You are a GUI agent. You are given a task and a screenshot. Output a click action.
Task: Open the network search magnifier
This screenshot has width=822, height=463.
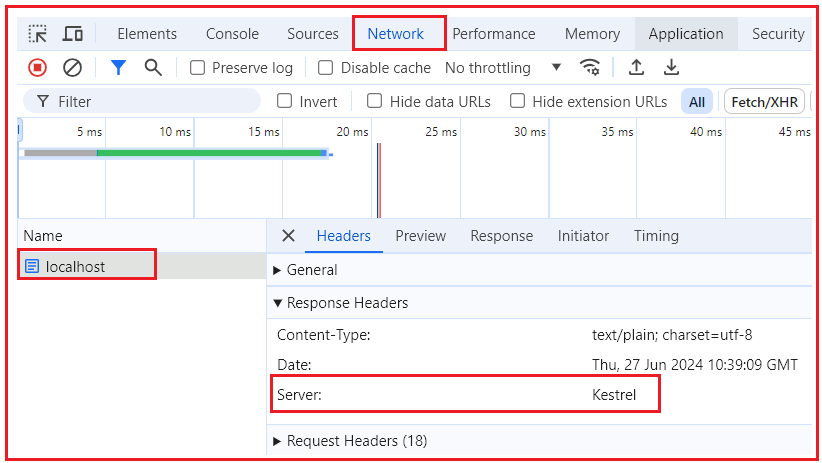(153, 68)
